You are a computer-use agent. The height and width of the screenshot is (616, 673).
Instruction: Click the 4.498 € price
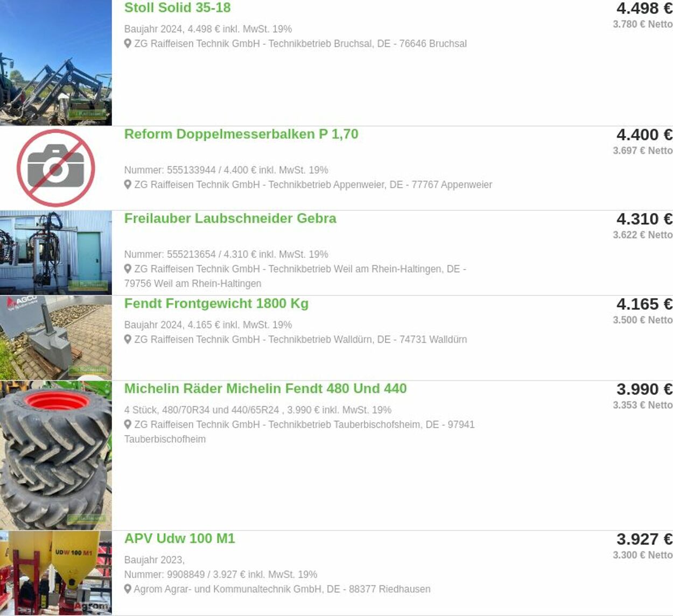pos(644,9)
